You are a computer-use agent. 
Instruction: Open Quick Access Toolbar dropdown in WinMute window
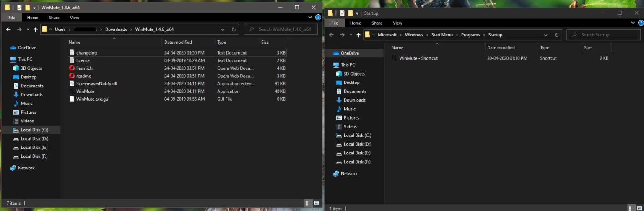34,8
